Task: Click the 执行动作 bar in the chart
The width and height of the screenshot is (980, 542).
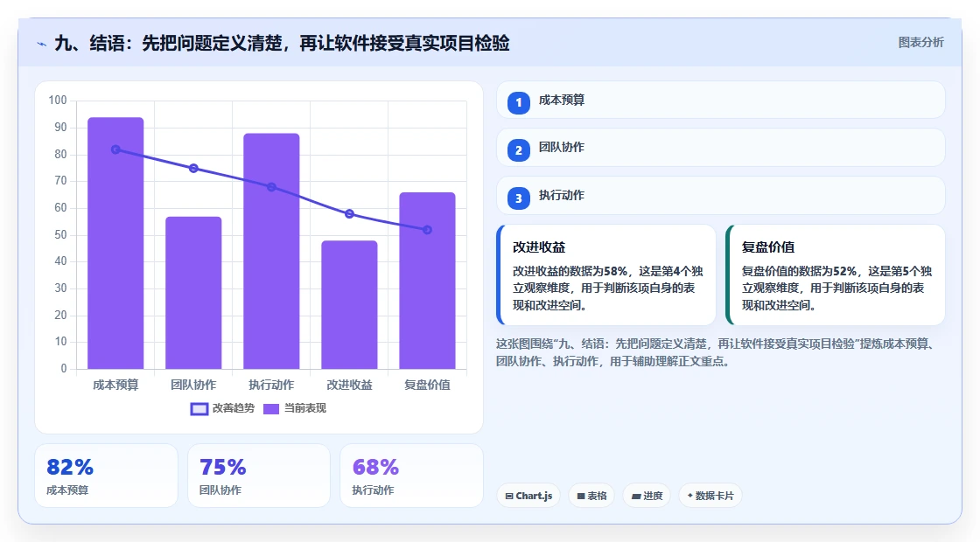Action: click(x=271, y=251)
